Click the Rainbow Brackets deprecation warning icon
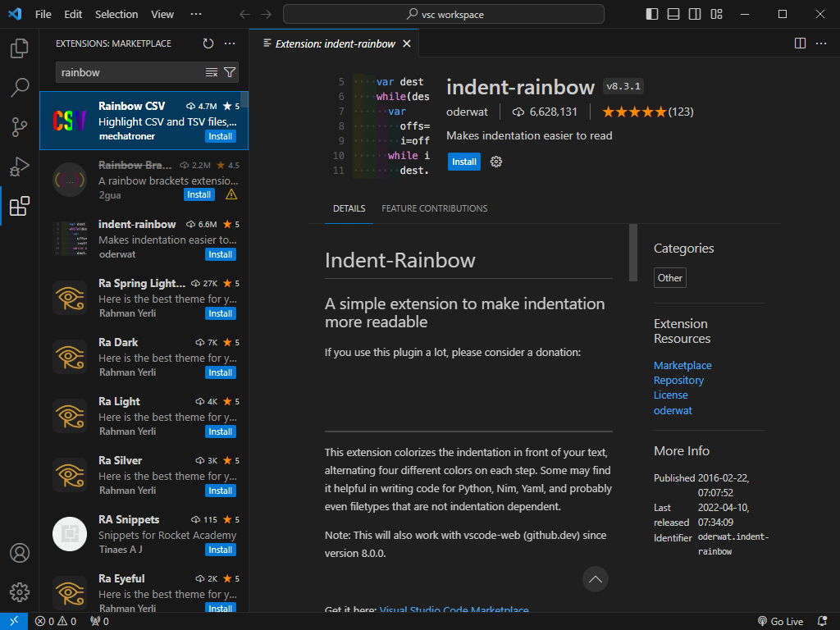840x630 pixels. 231,195
